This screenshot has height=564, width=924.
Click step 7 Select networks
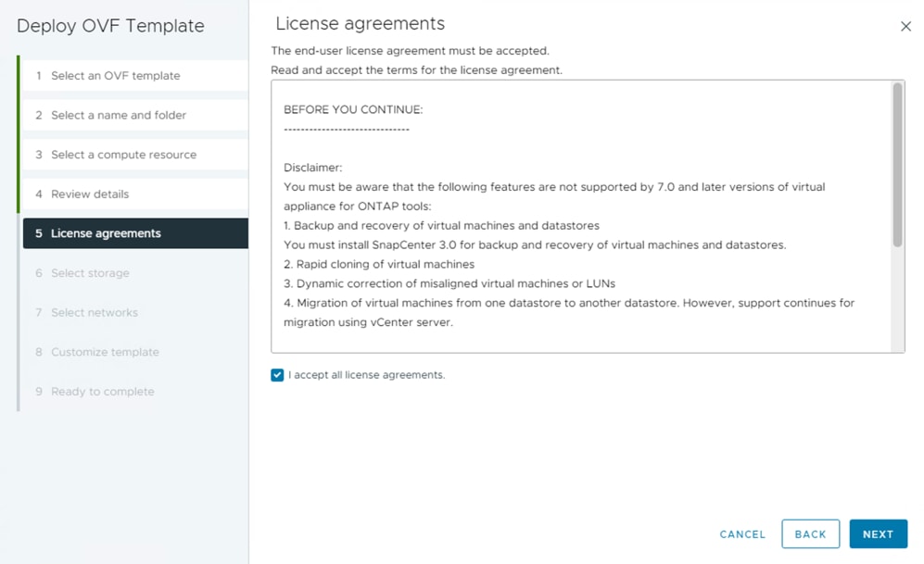point(94,313)
